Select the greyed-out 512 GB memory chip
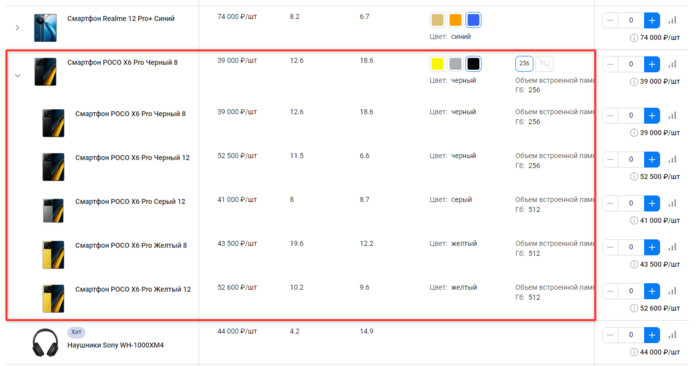 545,64
